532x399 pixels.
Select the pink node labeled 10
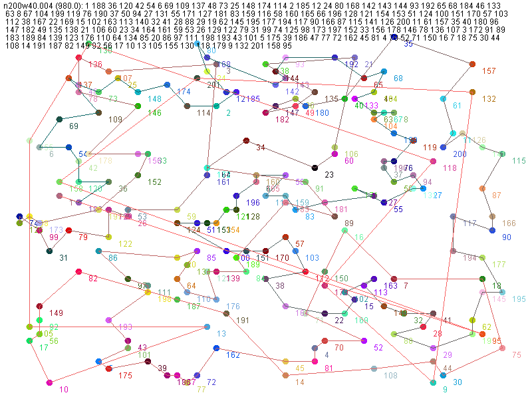[x=49, y=382]
